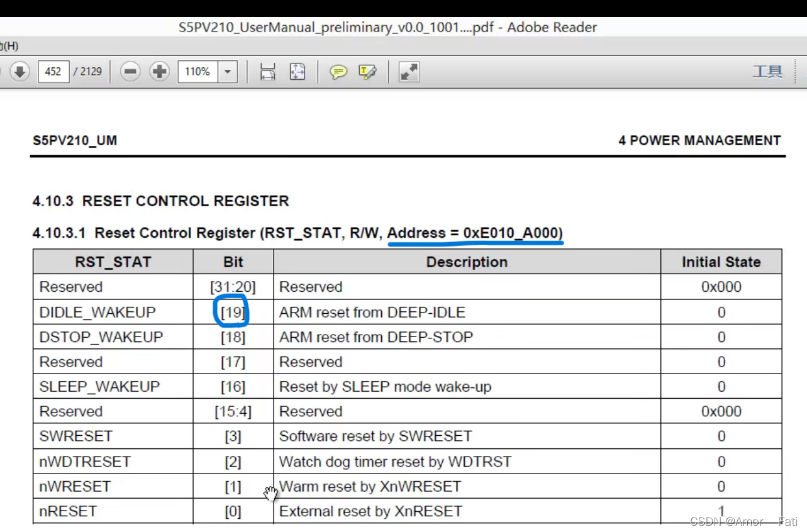Click the RST_STAT column header
Image resolution: width=807 pixels, height=532 pixels.
click(113, 262)
